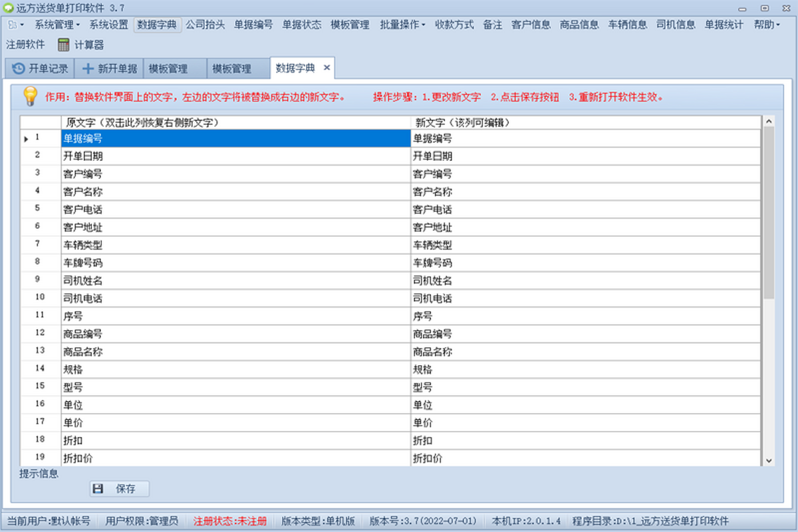Switch to the 新开单据 tab

click(108, 68)
